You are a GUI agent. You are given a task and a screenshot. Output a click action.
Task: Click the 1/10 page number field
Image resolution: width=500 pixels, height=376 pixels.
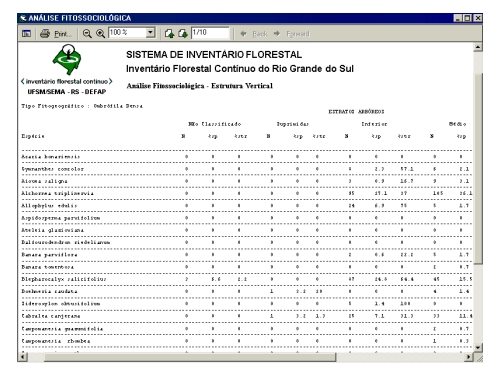210,33
